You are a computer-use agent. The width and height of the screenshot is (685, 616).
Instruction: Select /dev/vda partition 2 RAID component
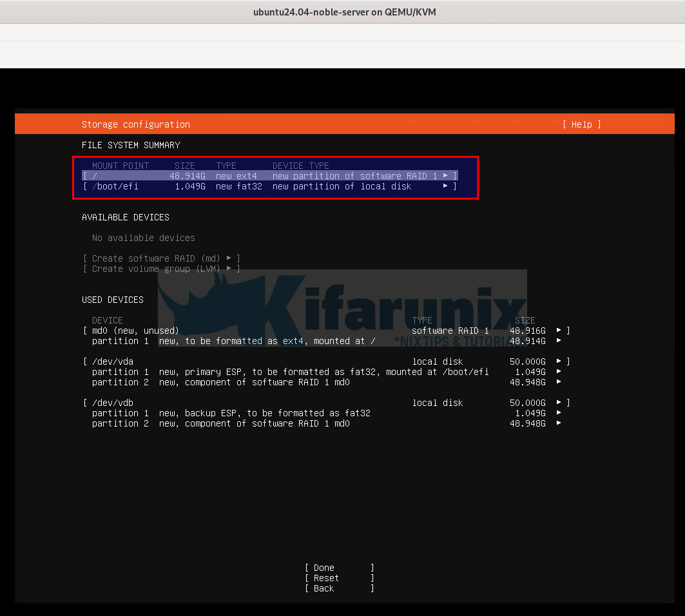pos(326,382)
